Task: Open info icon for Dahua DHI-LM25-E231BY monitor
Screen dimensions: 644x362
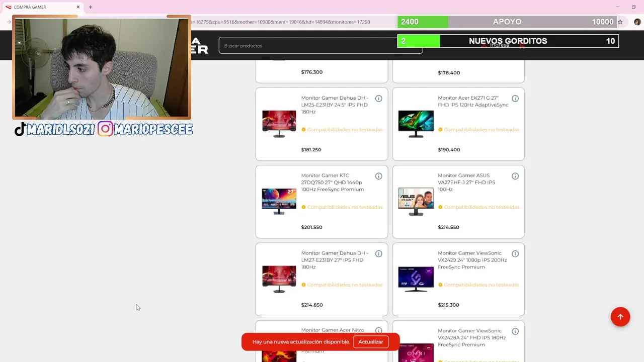Action: (378, 99)
